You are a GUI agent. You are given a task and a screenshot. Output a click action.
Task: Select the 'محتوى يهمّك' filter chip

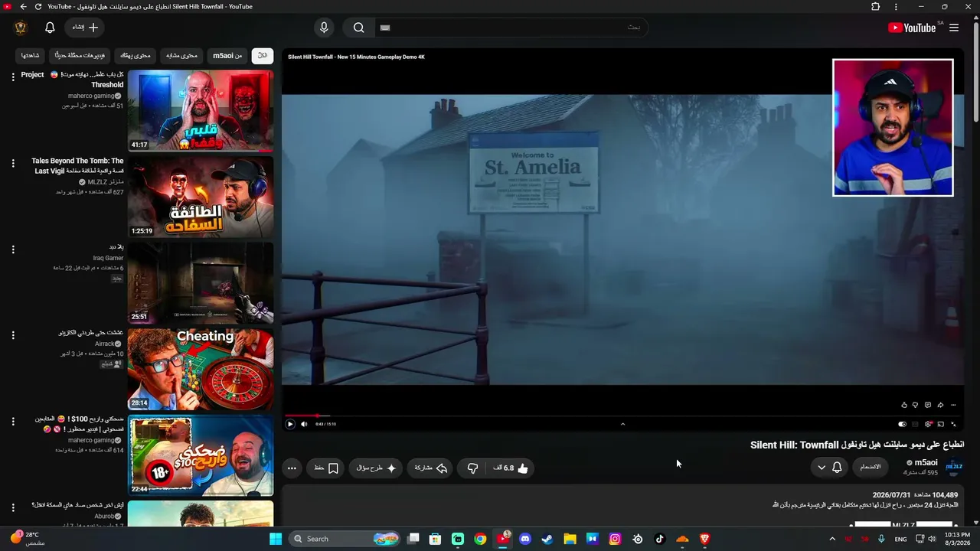click(136, 56)
